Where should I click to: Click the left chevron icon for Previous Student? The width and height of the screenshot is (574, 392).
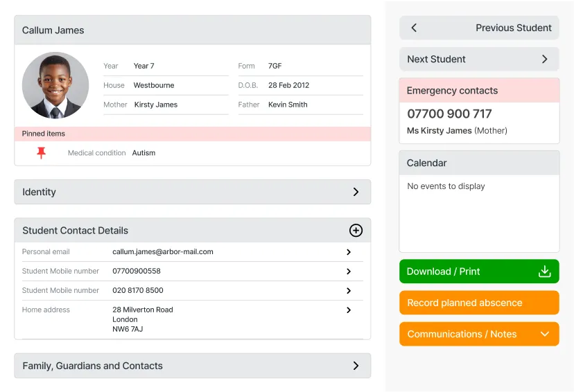[x=414, y=28]
